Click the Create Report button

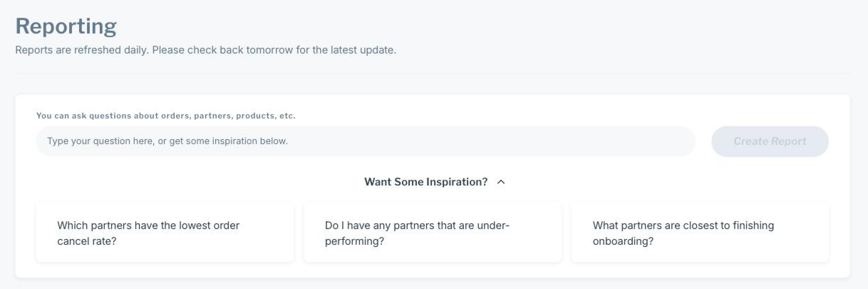pyautogui.click(x=770, y=141)
